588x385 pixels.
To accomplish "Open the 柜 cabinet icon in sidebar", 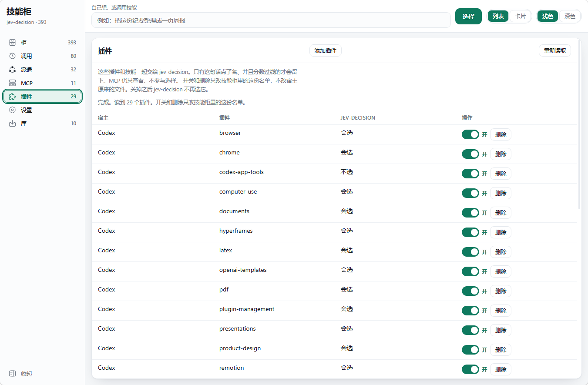I will tap(13, 43).
